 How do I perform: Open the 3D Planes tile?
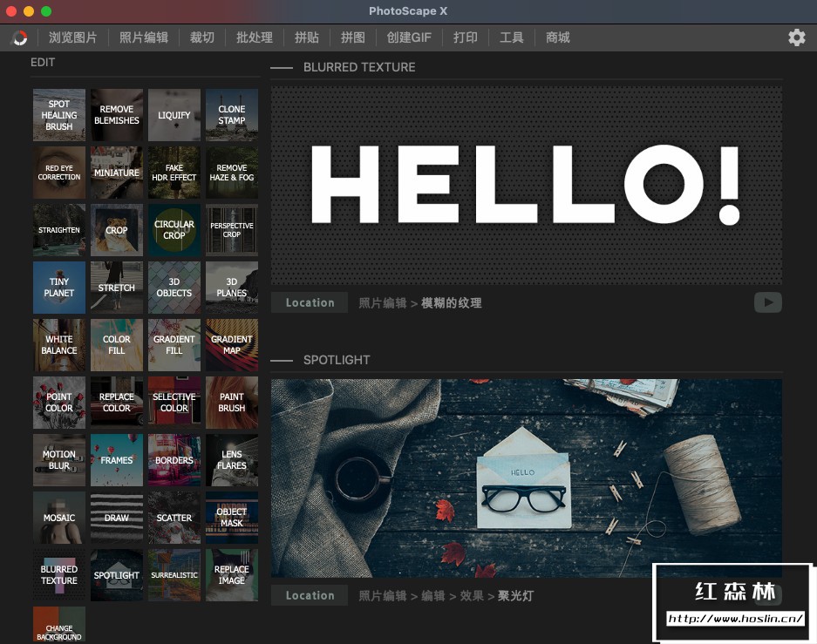[x=232, y=288]
